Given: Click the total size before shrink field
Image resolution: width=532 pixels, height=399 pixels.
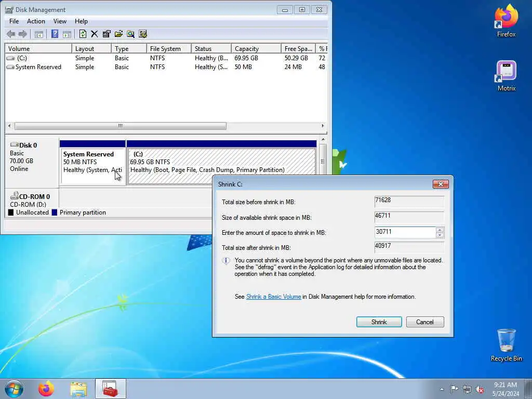Looking at the screenshot, I should click(409, 201).
